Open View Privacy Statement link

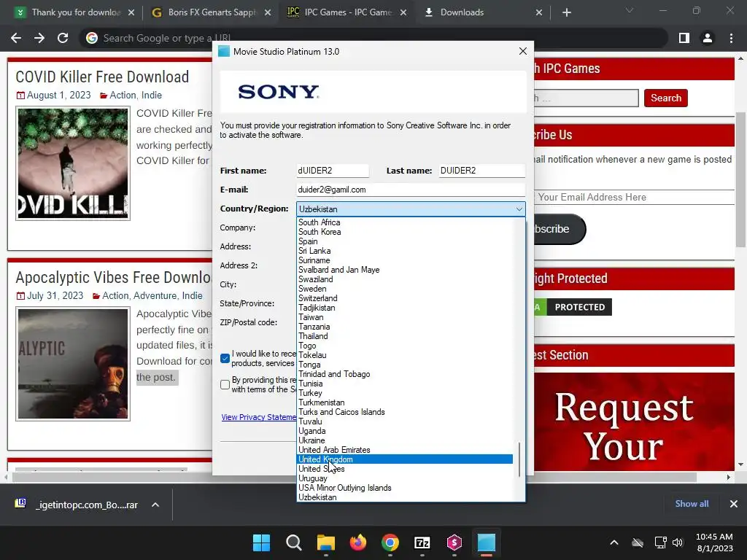pyautogui.click(x=259, y=417)
